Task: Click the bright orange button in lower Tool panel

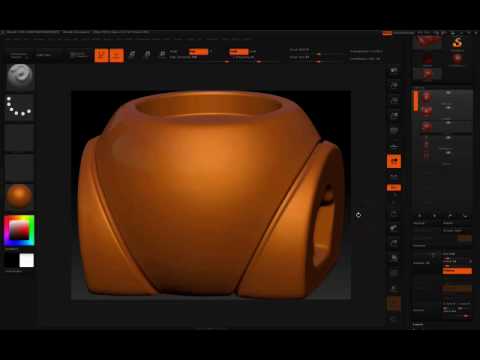Action: [x=457, y=271]
